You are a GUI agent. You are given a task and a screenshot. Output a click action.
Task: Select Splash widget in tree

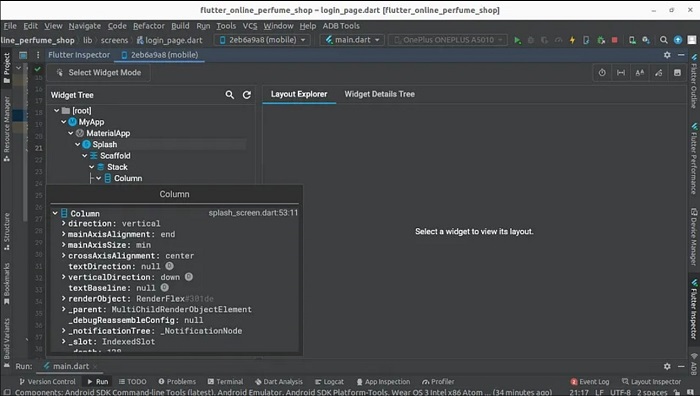point(104,144)
